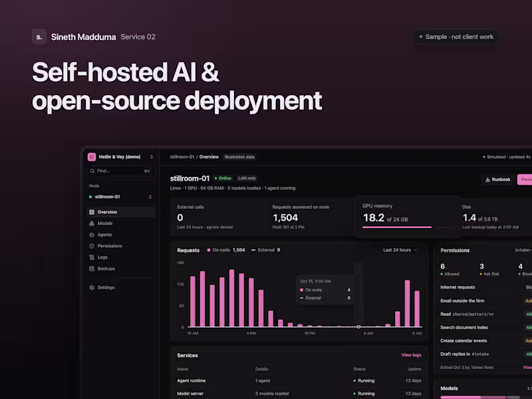Image resolution: width=532 pixels, height=399 pixels.
Task: Click the pink On node tooltip swatch
Action: point(301,290)
